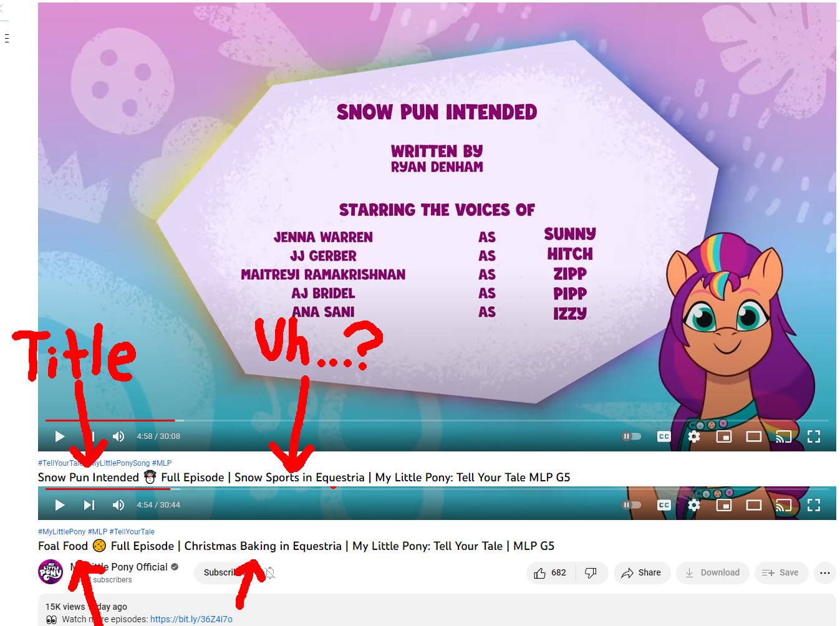This screenshot has height=626, width=840.
Task: Open settings gear on the 4:58 / 30:08 player
Action: (x=694, y=436)
